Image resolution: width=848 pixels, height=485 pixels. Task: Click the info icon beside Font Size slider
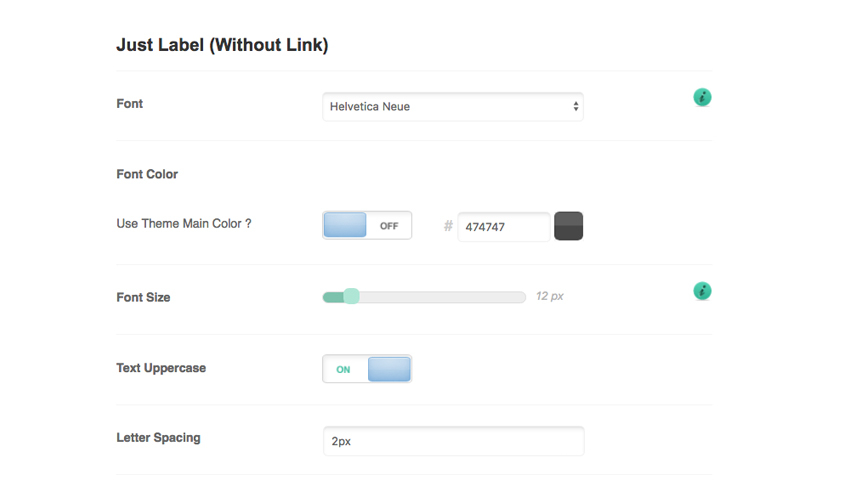tap(702, 291)
